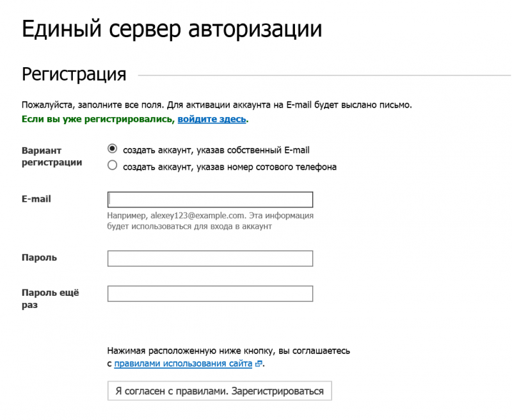The image size is (512, 420).
Task: Click the Единый сервер авторизации page title
Action: coord(172,29)
